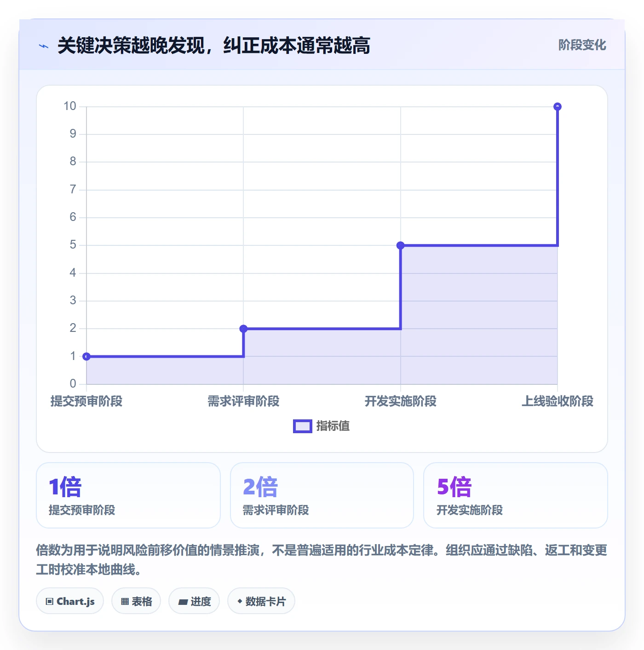Click the 阶段变化 label in header
The image size is (644, 650).
tap(582, 45)
